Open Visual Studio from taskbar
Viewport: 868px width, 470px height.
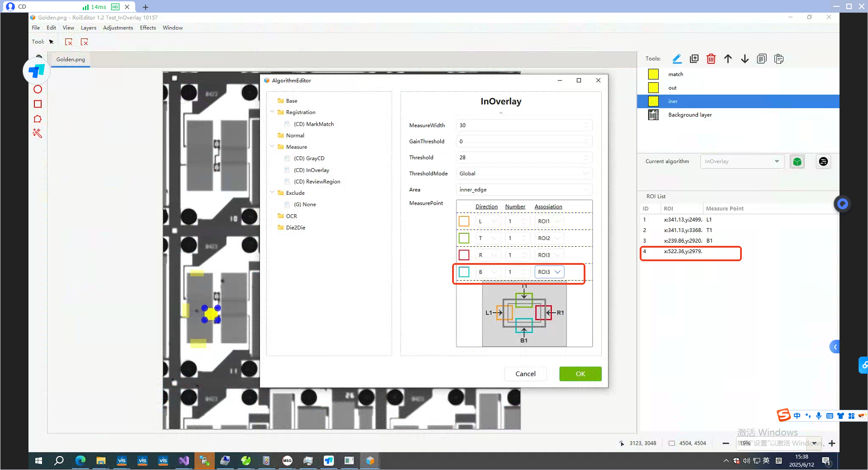[x=184, y=461]
